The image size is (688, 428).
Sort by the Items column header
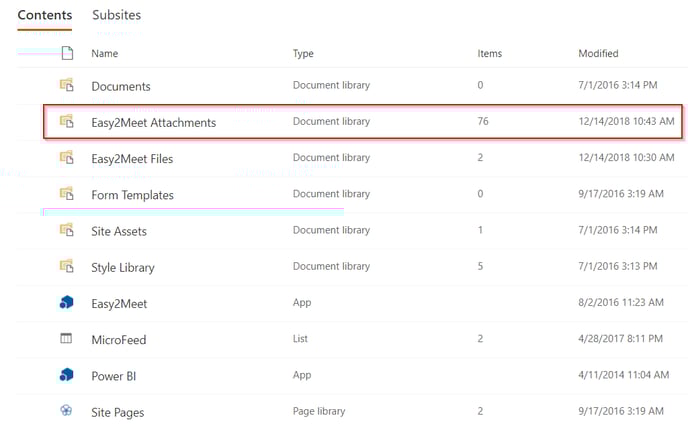click(490, 54)
